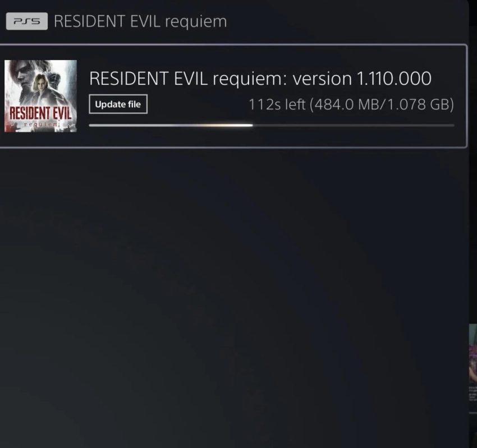Click the PS5 platform badge icon
This screenshot has width=477, height=448.
click(x=27, y=21)
